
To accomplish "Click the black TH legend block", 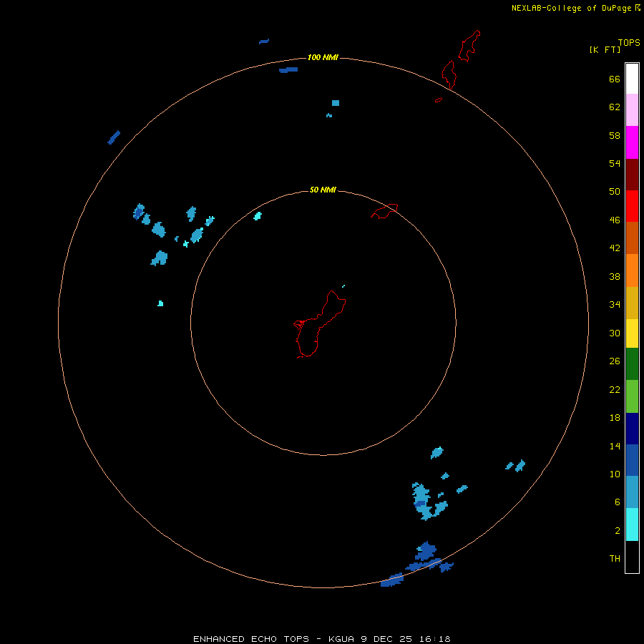I will pos(632,557).
